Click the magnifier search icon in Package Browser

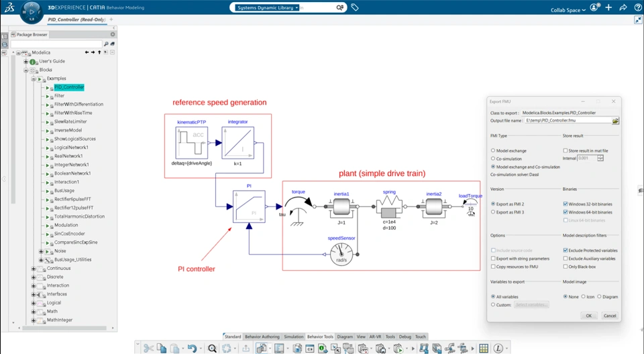106,44
